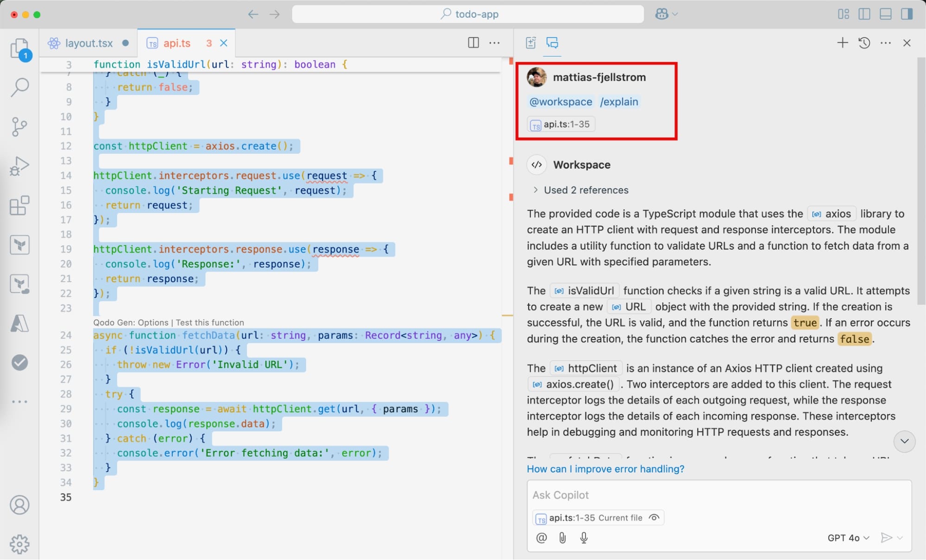
Task: Start a new chat with plus icon
Action: point(842,43)
